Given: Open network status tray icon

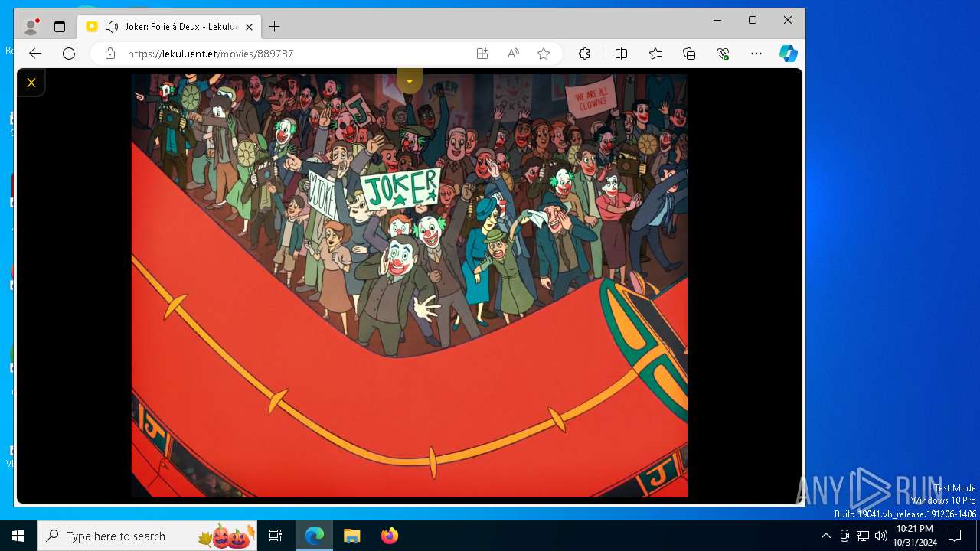Looking at the screenshot, I should (x=863, y=536).
